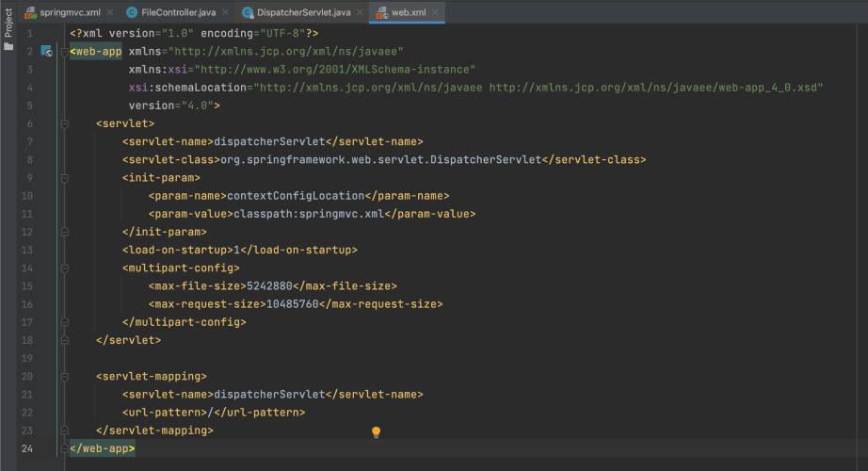
Task: Click the FileController.java class icon
Action: pos(132,13)
